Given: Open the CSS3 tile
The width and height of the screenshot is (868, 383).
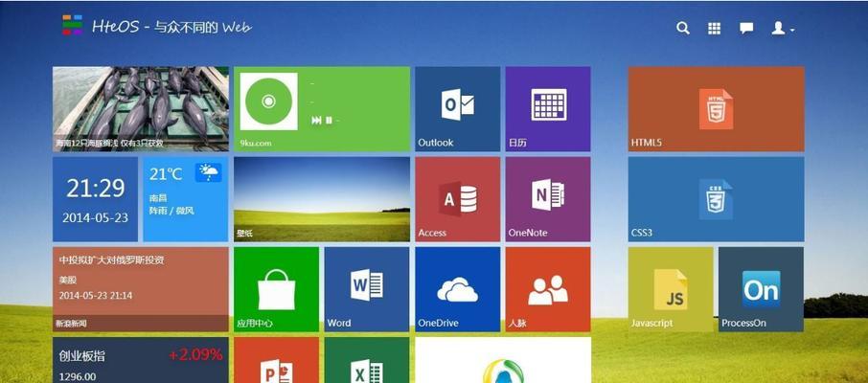Looking at the screenshot, I should click(x=717, y=199).
